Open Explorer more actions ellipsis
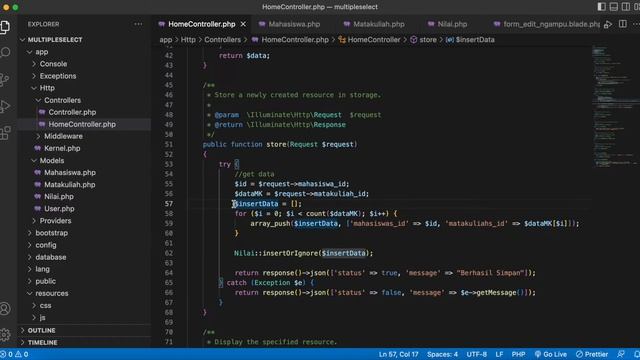The image size is (640, 360). click(138, 24)
